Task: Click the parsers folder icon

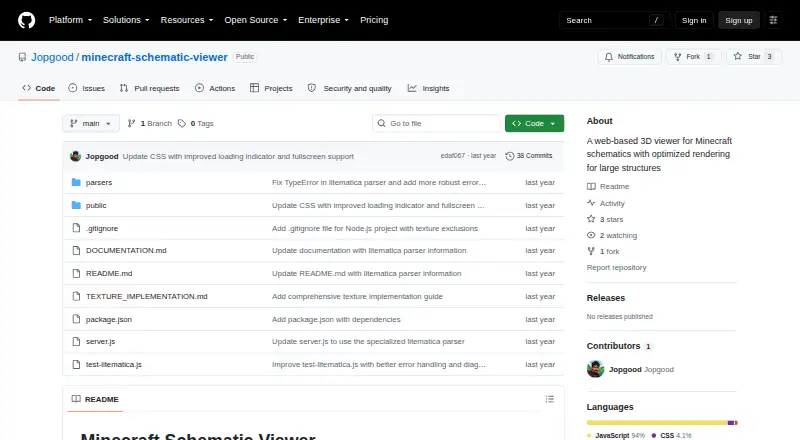Action: click(x=77, y=182)
